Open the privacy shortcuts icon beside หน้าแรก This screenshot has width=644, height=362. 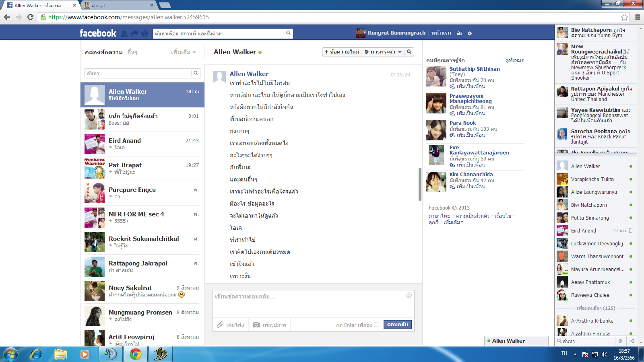pos(460,33)
